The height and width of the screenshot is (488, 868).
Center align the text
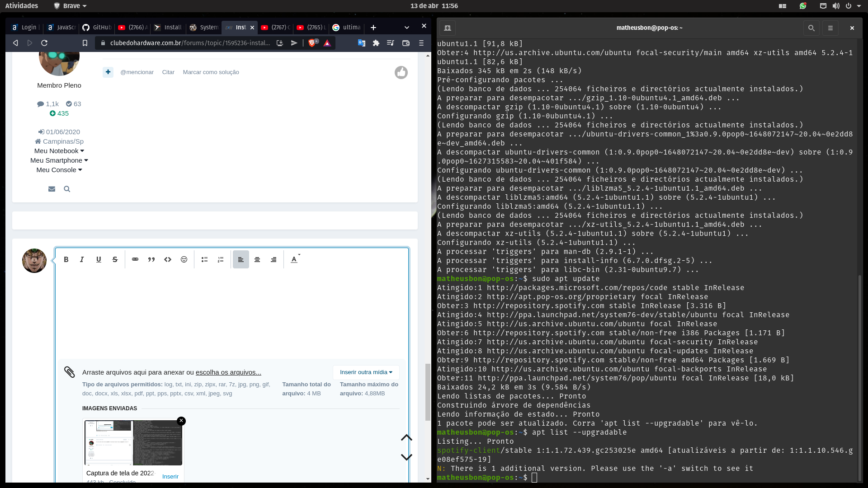(x=257, y=259)
